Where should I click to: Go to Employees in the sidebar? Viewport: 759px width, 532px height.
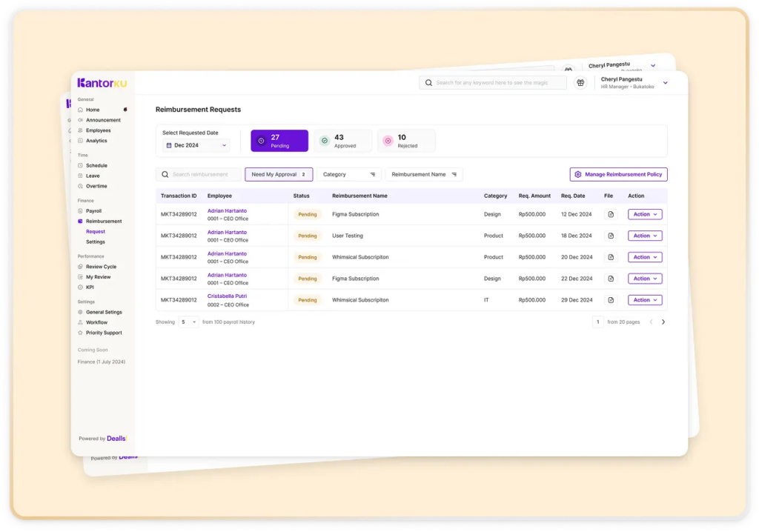tap(98, 130)
